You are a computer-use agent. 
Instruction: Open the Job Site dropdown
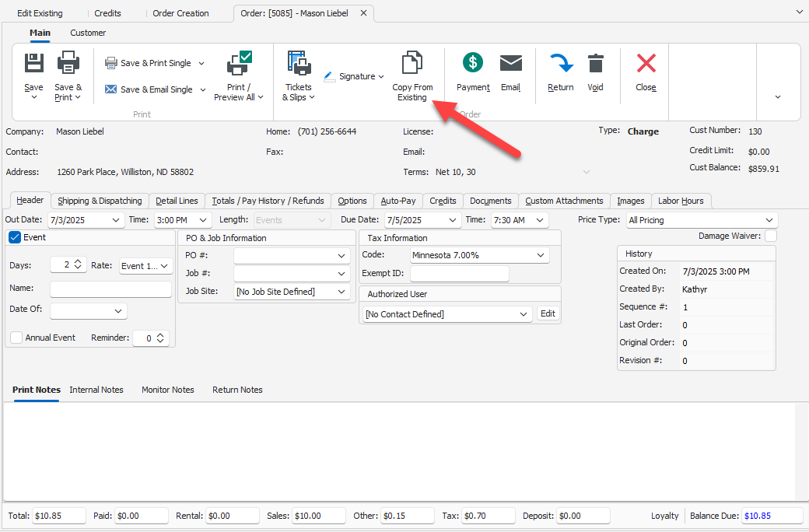point(341,292)
